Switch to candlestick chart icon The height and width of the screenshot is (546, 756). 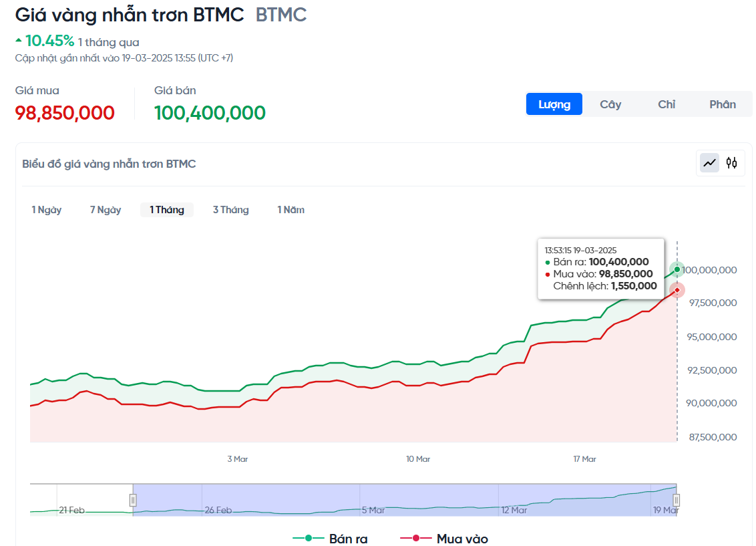(732, 162)
